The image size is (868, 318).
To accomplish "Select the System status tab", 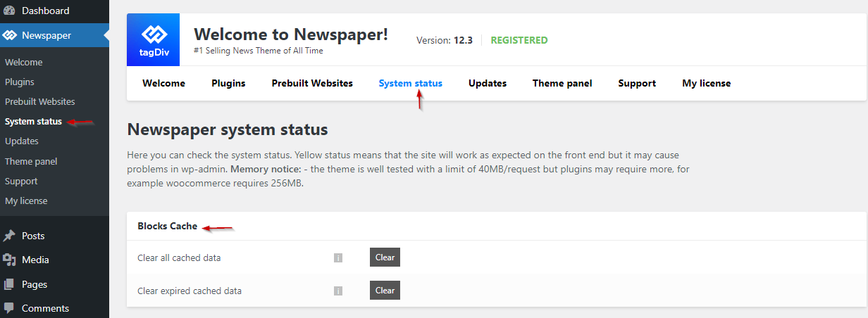I will [x=411, y=83].
